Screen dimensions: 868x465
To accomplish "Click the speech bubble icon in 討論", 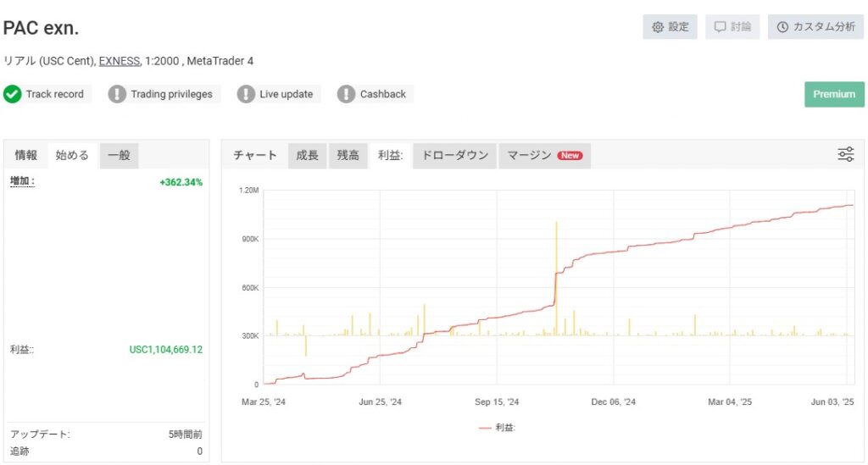I will coord(720,27).
